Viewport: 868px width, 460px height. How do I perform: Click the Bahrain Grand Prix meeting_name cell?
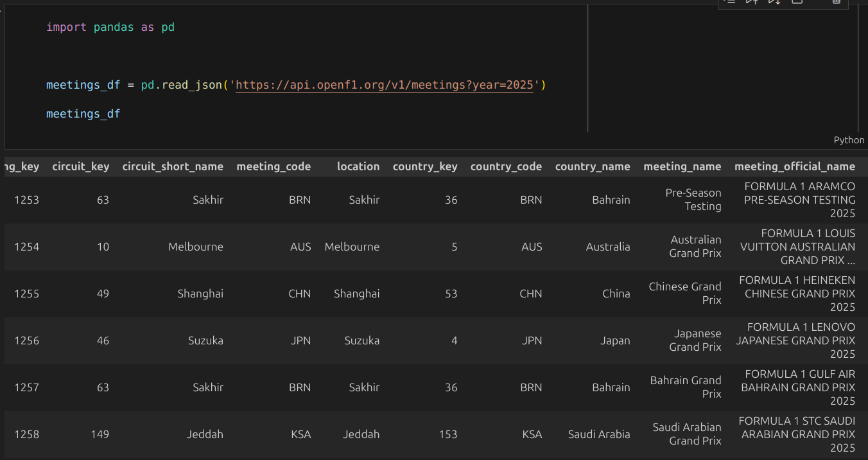[x=686, y=387]
